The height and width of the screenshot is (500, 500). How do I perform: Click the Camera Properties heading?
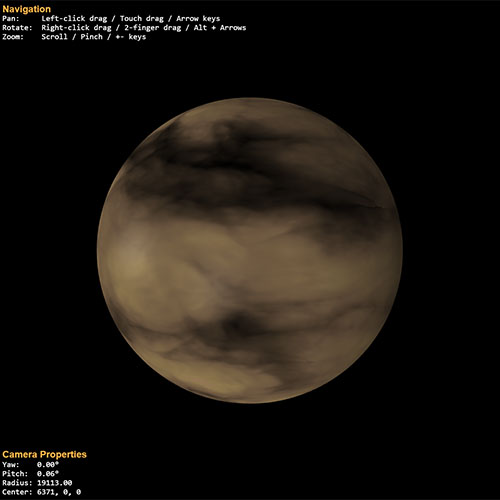[x=44, y=454]
